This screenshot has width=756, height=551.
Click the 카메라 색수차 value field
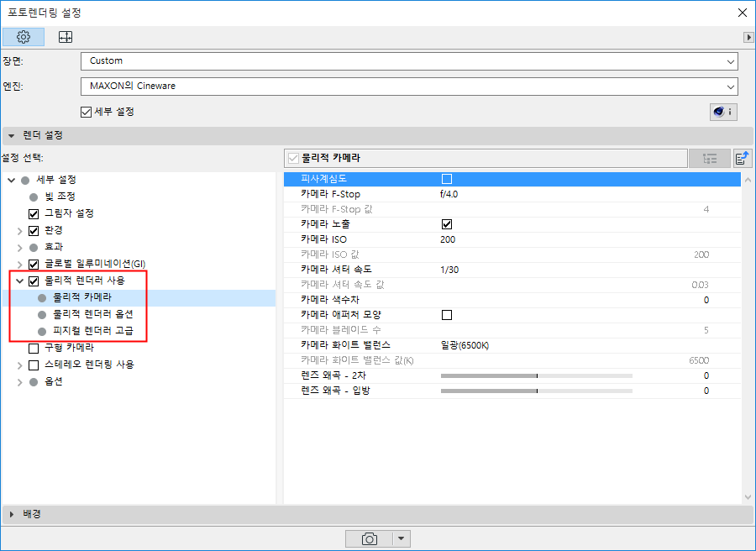pos(706,300)
